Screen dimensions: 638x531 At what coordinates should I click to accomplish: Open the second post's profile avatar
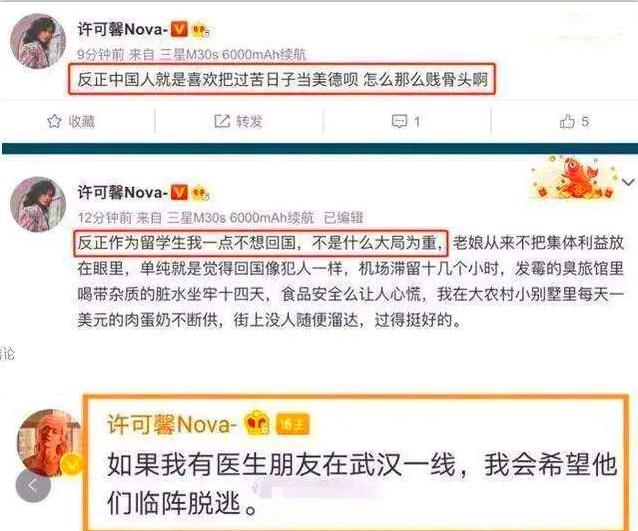[x=38, y=204]
